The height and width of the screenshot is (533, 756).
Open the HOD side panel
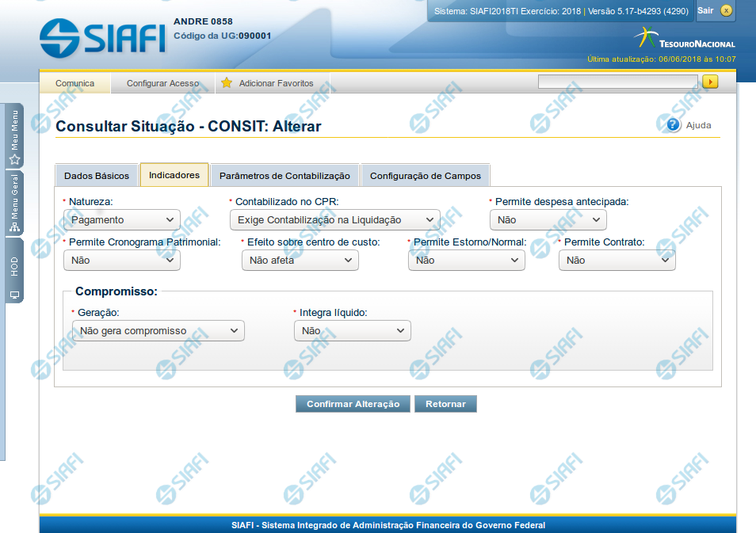(14, 272)
